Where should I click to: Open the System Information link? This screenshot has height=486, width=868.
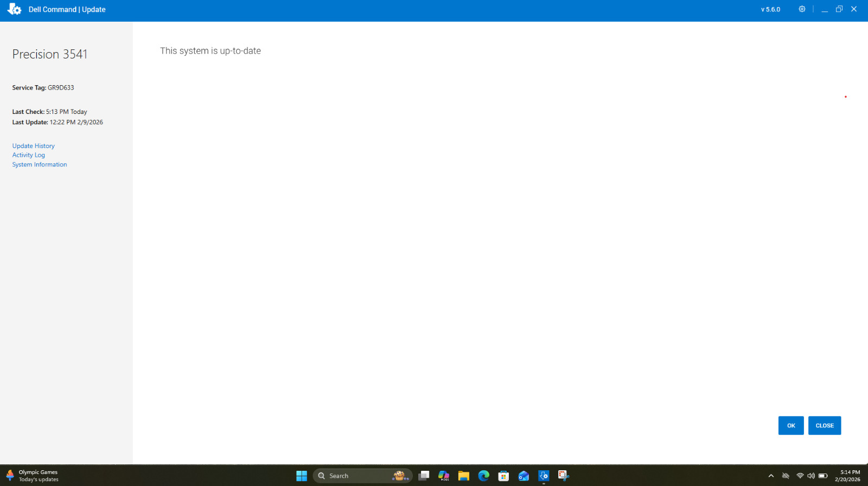tap(40, 164)
